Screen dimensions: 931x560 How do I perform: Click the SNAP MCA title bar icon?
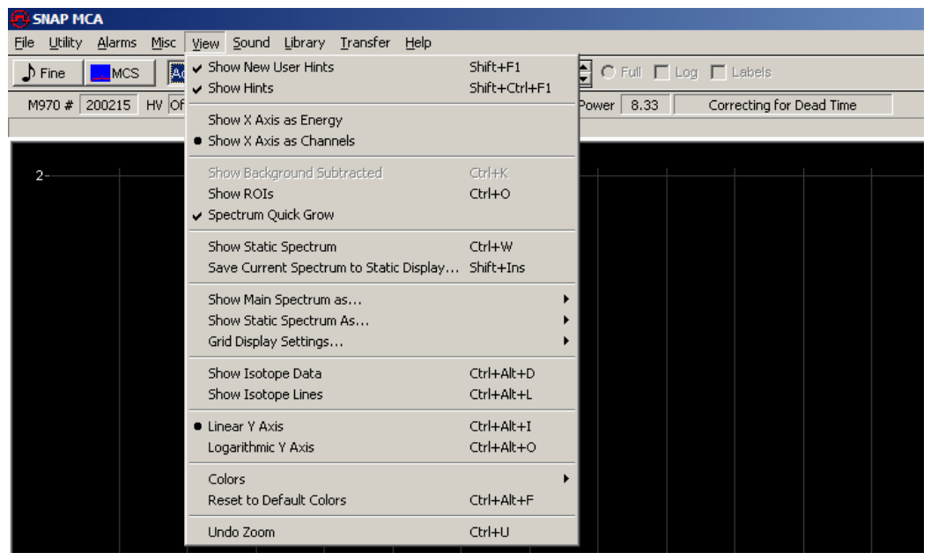coord(19,19)
